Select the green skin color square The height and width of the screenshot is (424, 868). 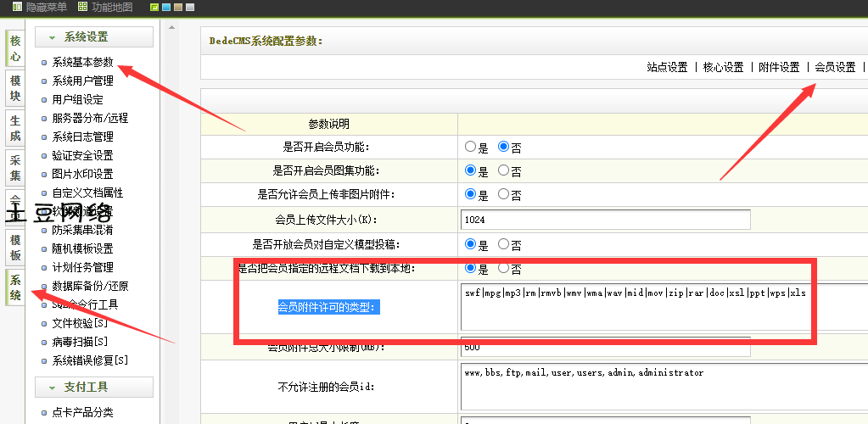[x=155, y=8]
